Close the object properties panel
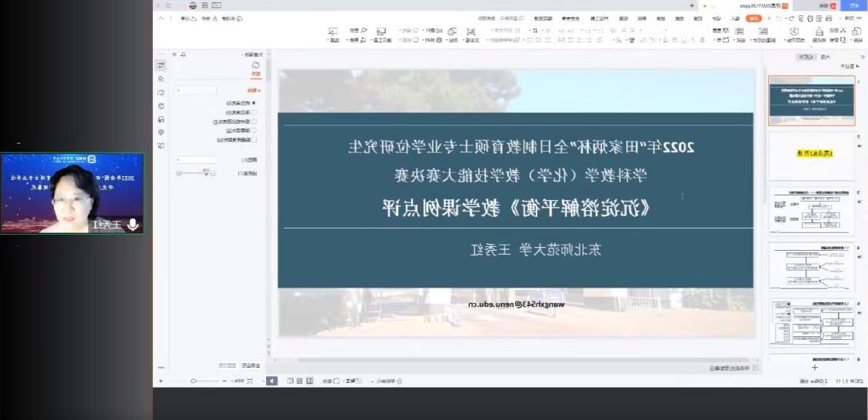The image size is (868, 420). click(175, 55)
